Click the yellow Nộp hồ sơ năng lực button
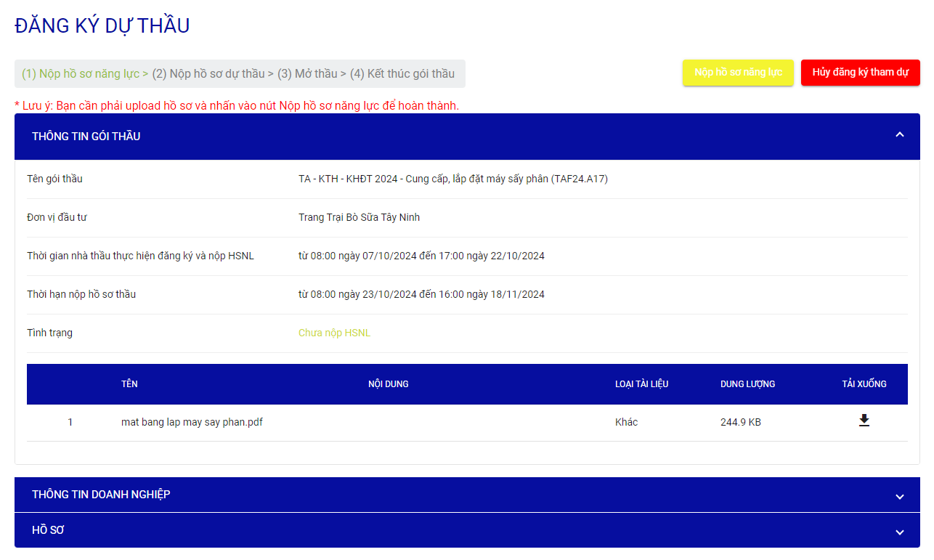 (738, 73)
